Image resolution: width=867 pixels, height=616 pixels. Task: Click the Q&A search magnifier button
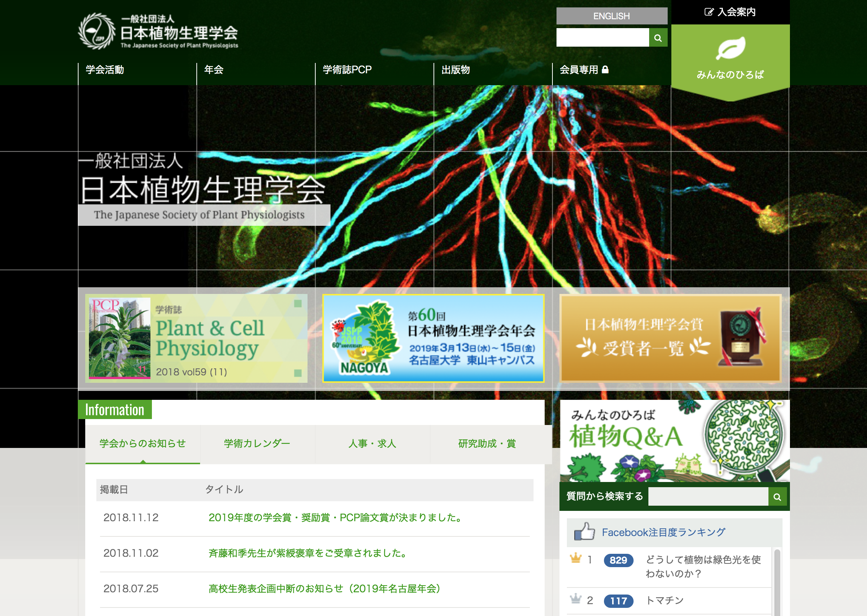point(777,497)
